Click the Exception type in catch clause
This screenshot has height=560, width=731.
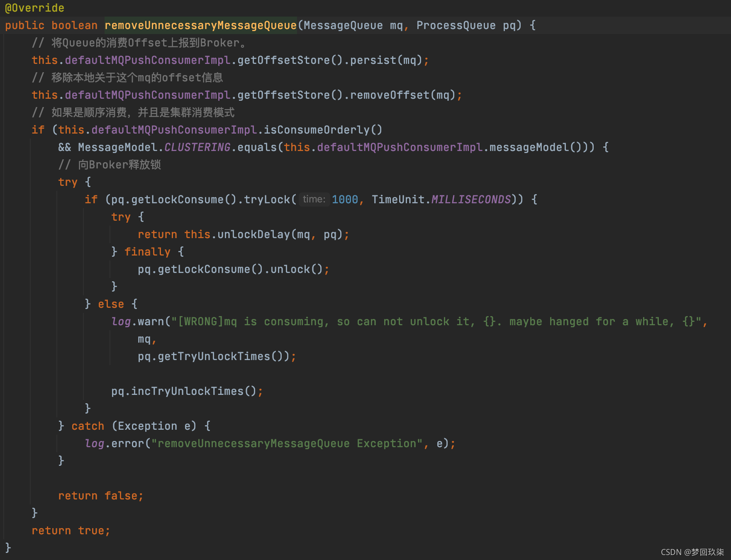pyautogui.click(x=147, y=426)
